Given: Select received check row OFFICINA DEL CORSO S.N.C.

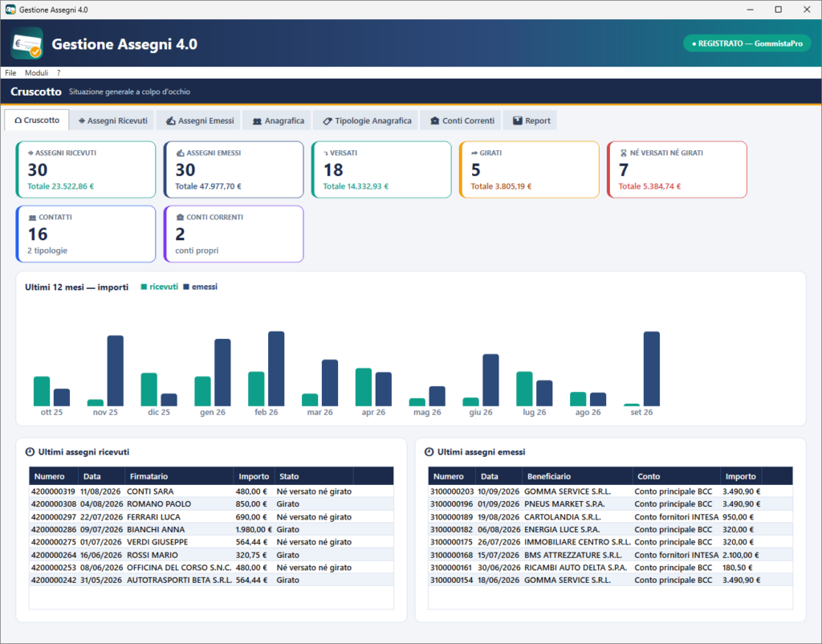Looking at the screenshot, I should point(211,568).
